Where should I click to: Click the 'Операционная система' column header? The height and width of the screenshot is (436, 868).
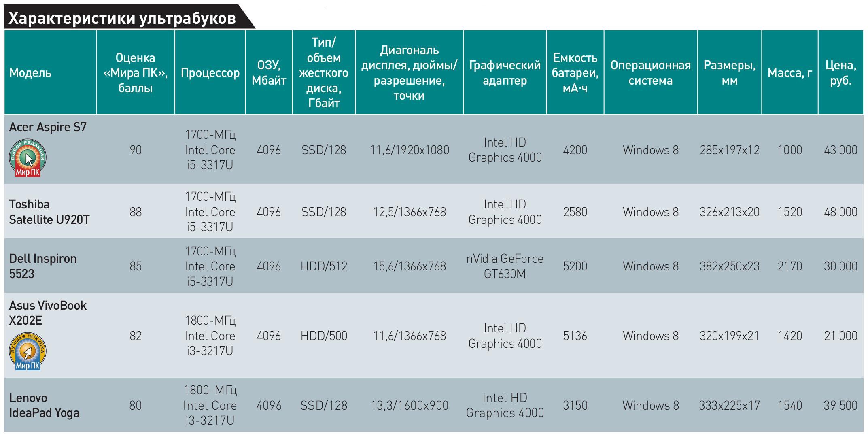pyautogui.click(x=650, y=73)
